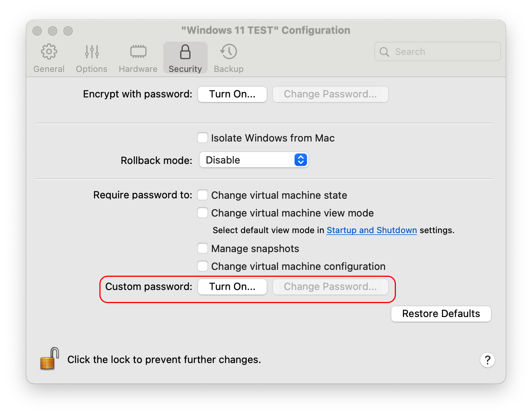Click the Restore Defaults button
The image size is (532, 416).
(441, 314)
